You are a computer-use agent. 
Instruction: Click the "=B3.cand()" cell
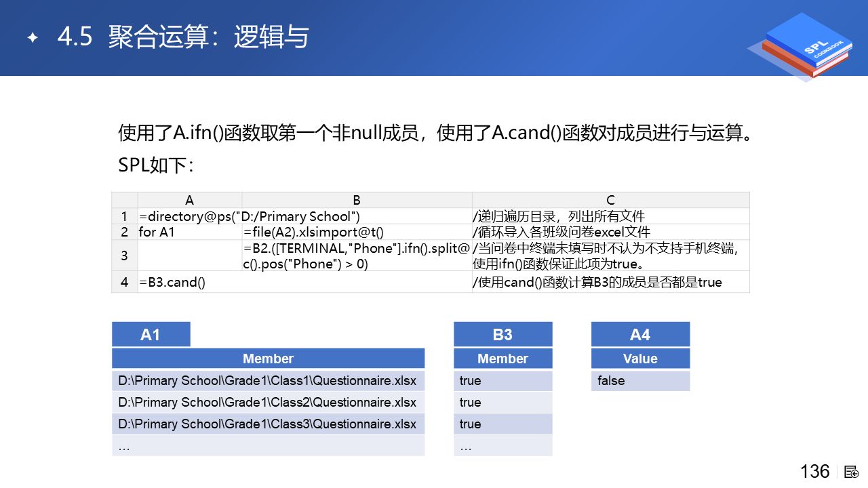(190, 282)
